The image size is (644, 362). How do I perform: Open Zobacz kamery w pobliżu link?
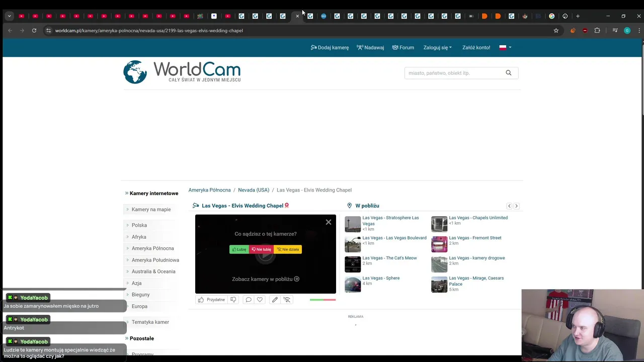click(x=266, y=279)
